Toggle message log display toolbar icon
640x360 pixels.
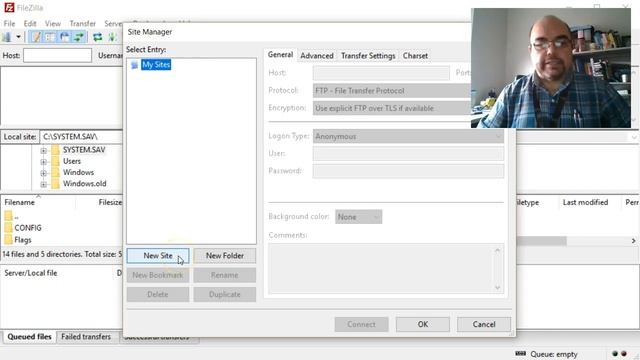(36, 37)
